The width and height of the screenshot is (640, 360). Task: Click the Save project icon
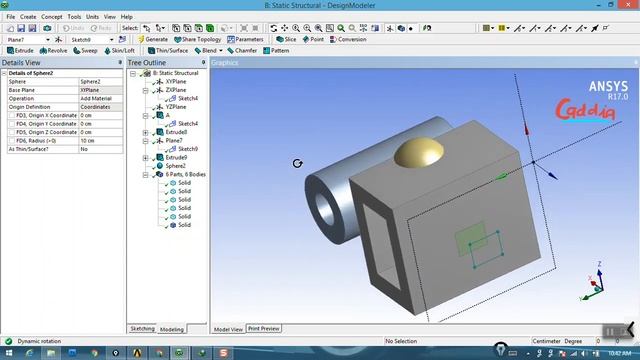tap(21, 28)
